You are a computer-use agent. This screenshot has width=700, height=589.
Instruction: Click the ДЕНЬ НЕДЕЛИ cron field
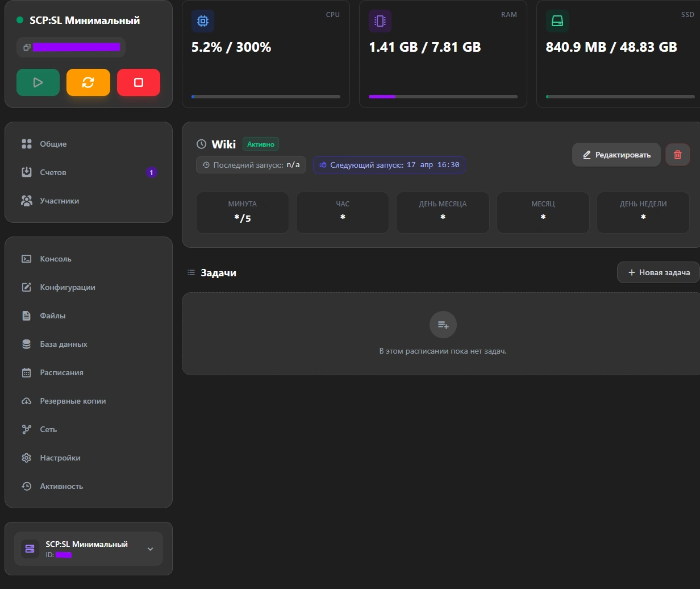pyautogui.click(x=643, y=213)
